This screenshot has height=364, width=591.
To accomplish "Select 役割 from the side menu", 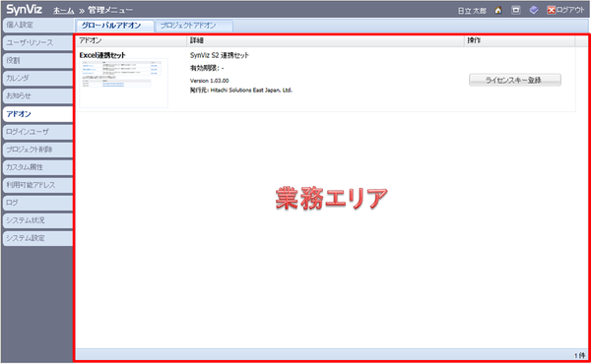I will (37, 60).
